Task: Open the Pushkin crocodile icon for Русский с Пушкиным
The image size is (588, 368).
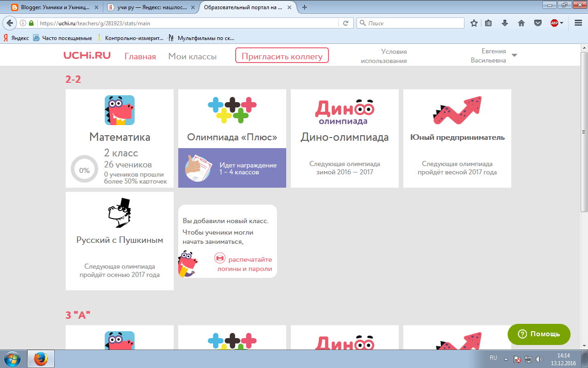Action: [x=119, y=213]
